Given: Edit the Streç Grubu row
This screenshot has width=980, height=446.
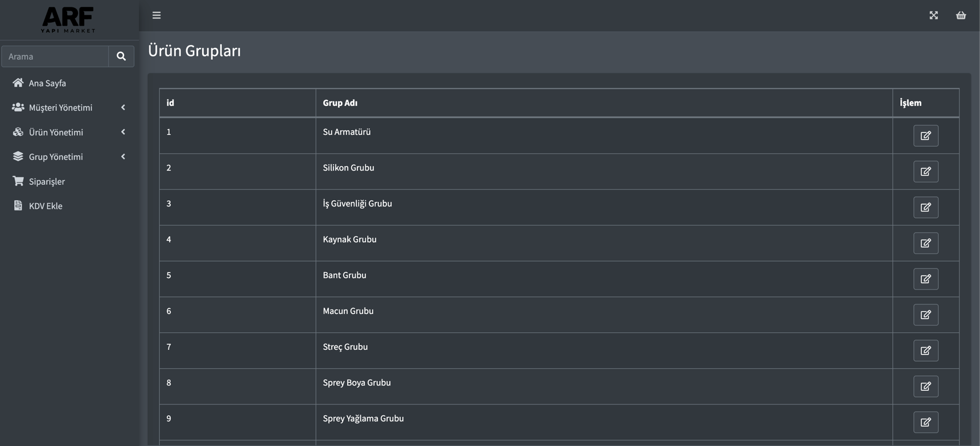Looking at the screenshot, I should [x=926, y=351].
